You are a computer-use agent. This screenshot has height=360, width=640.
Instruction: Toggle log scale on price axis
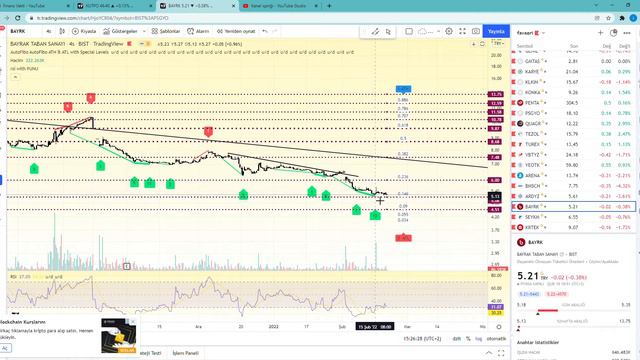coord(478,339)
